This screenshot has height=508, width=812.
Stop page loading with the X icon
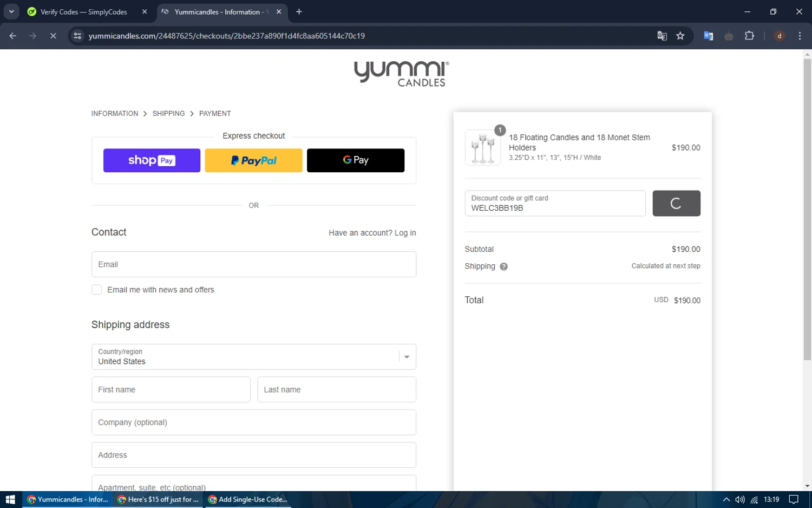coord(53,36)
